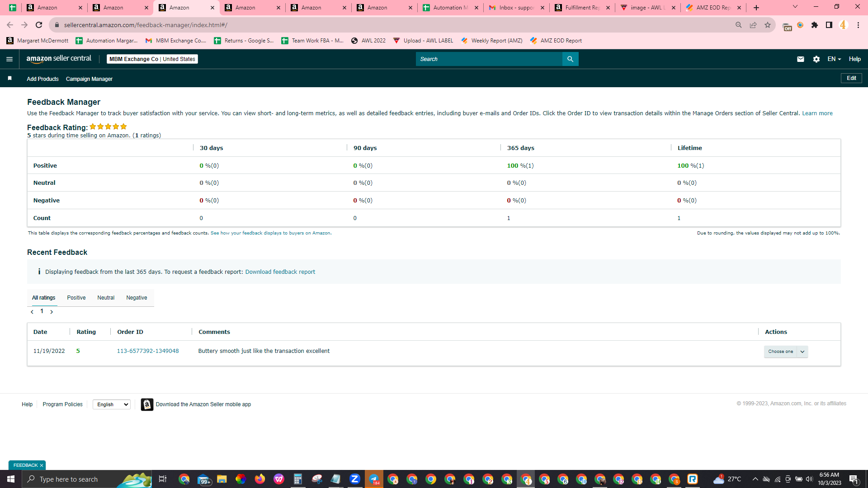Screen dimensions: 868x488
Task: Switch to the Neutral tab
Action: point(106,298)
